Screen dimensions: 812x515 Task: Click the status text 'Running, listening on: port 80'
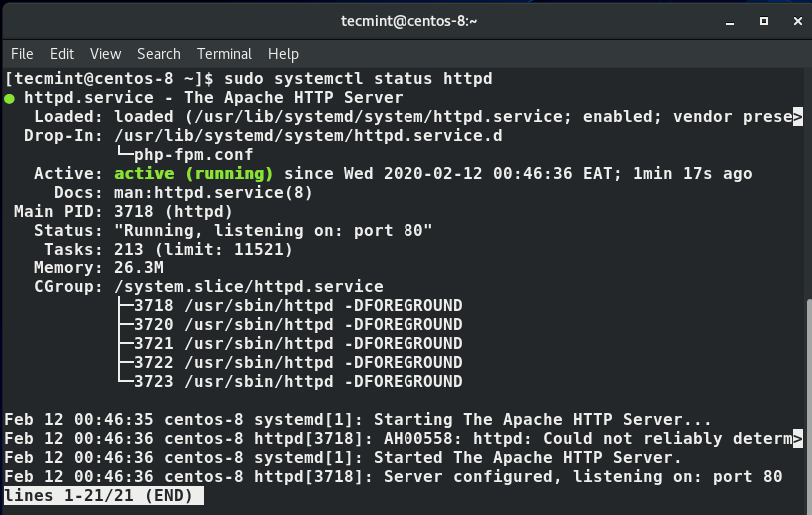click(x=273, y=231)
